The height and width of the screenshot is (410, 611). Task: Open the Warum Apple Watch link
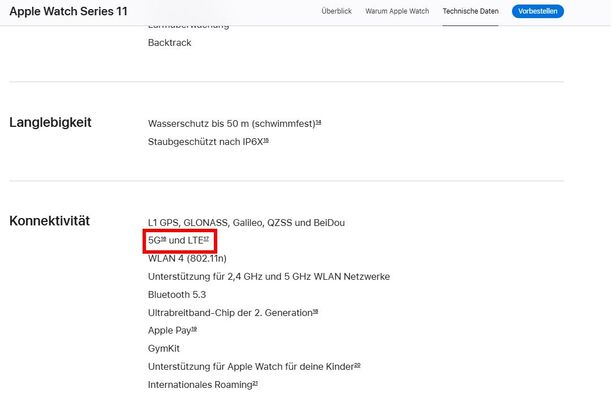[397, 11]
